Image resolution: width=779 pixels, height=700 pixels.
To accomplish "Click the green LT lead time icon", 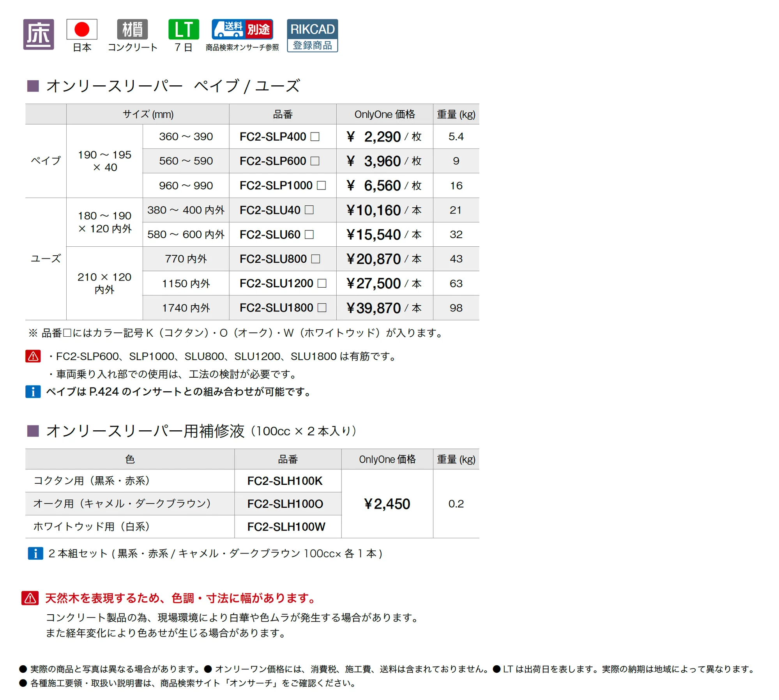I will click(184, 29).
